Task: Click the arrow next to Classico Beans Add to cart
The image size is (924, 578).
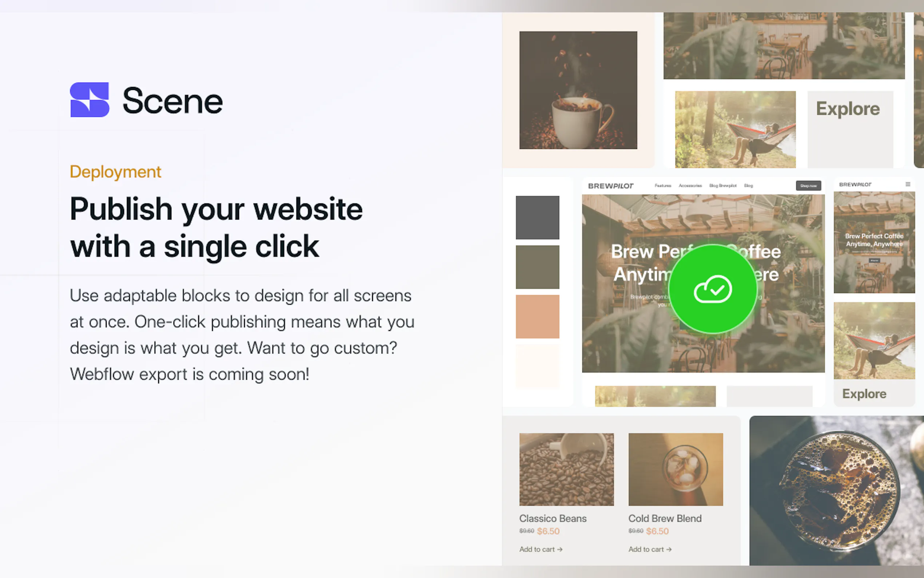Action: coord(559,549)
